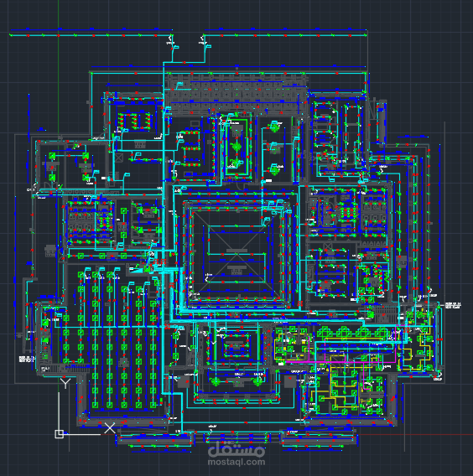Image resolution: width=473 pixels, height=476 pixels.
Task: Click the UCS origin square marker
Action: coord(60,434)
